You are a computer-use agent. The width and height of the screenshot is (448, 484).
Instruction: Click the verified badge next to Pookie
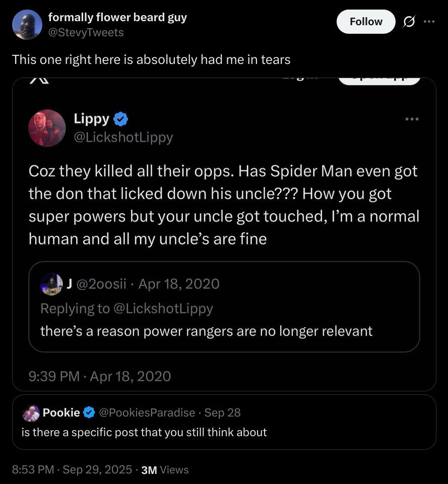click(89, 413)
